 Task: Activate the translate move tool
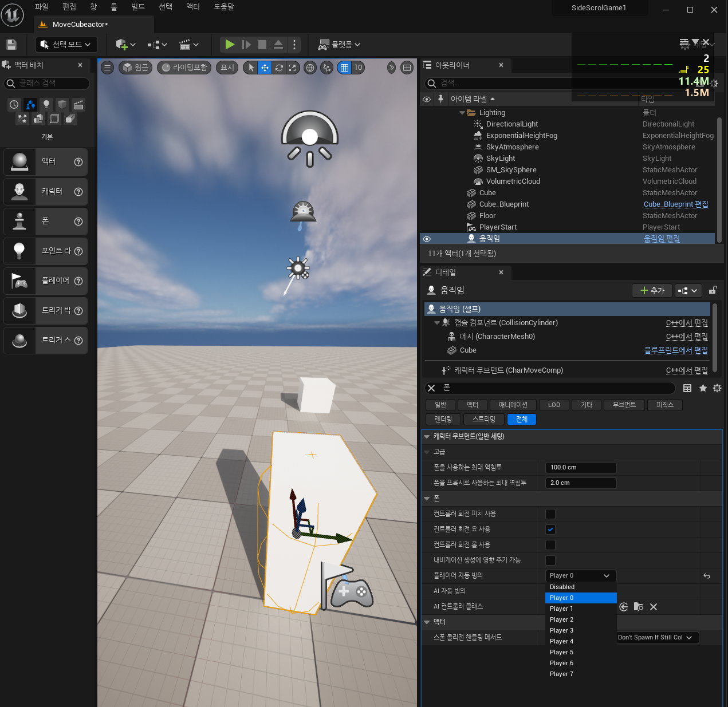click(265, 68)
